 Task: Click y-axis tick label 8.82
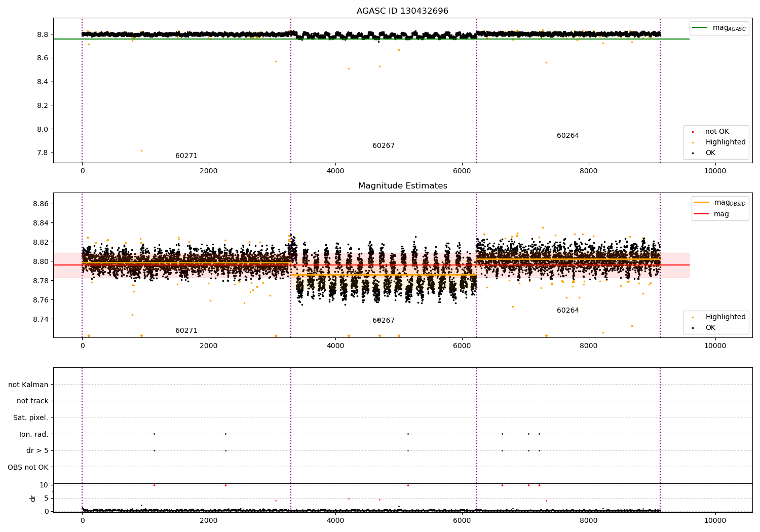41,243
